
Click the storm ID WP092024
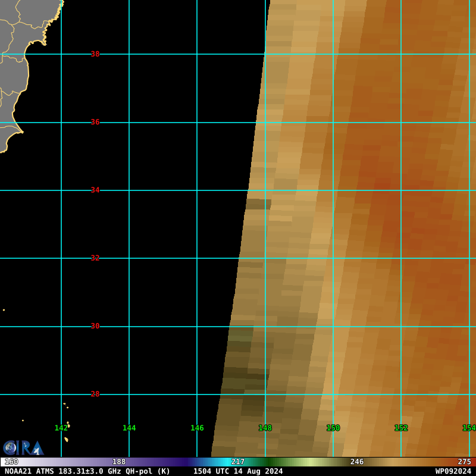click(x=453, y=471)
